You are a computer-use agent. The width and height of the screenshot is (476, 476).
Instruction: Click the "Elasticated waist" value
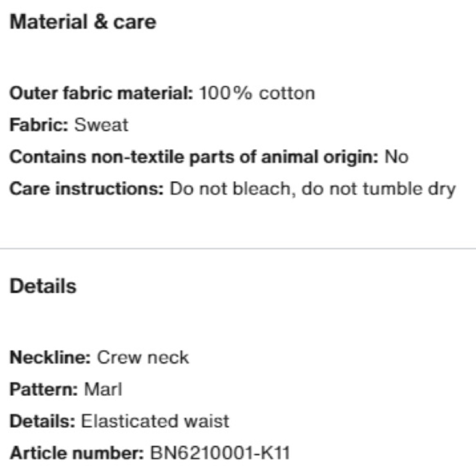tap(155, 421)
